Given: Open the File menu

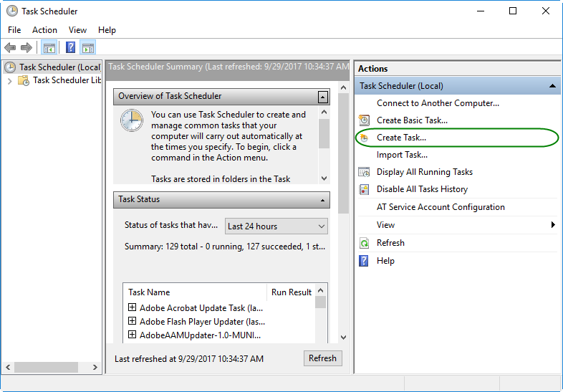Looking at the screenshot, I should [x=14, y=30].
